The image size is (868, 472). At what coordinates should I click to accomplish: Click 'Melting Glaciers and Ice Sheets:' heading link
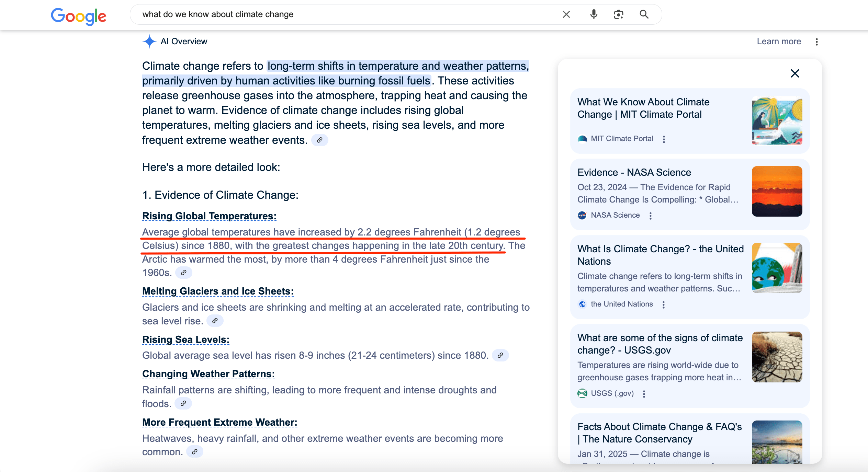[x=218, y=291]
